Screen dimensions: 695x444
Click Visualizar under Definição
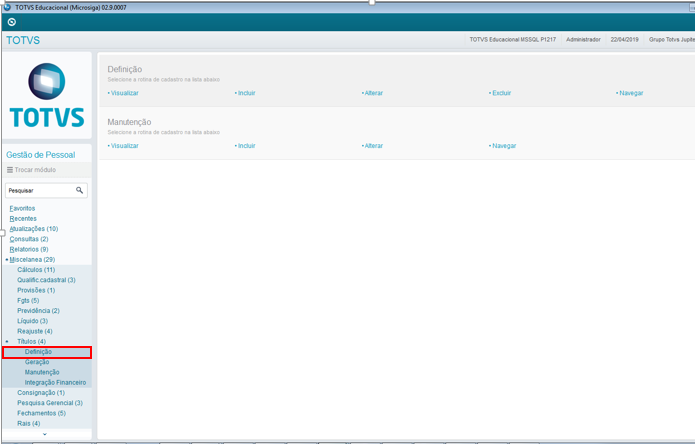125,93
